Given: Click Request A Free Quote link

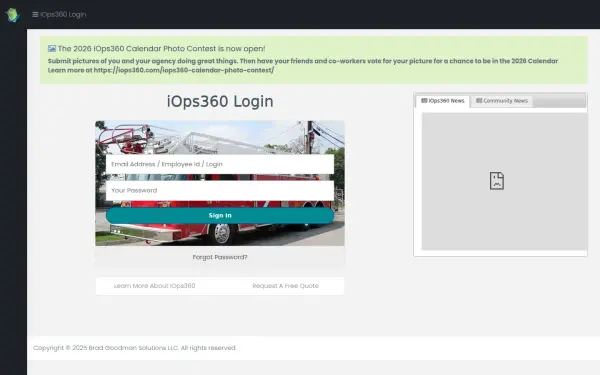Looking at the screenshot, I should coord(285,286).
